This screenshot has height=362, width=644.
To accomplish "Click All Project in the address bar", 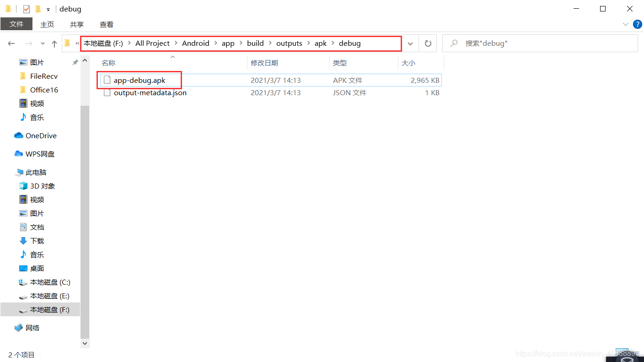I will tap(152, 43).
